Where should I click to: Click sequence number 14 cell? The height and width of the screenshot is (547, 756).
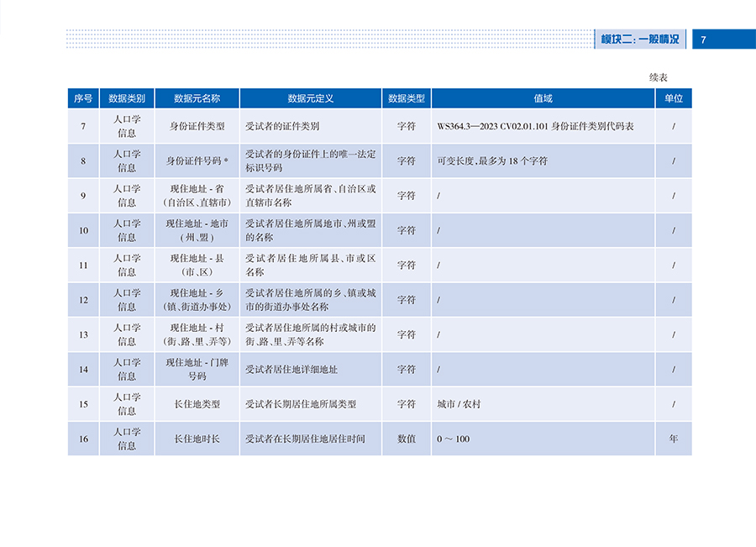[83, 370]
